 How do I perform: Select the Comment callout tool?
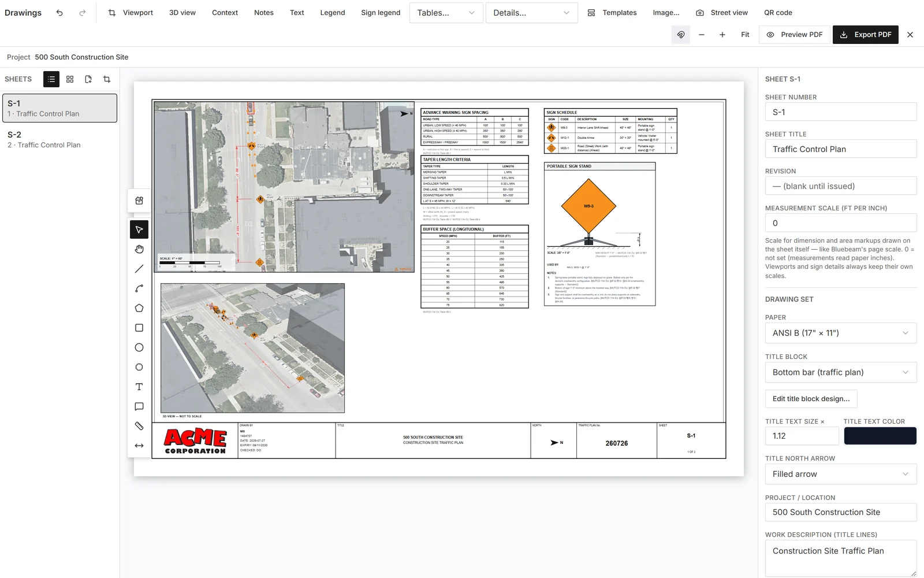pos(139,406)
